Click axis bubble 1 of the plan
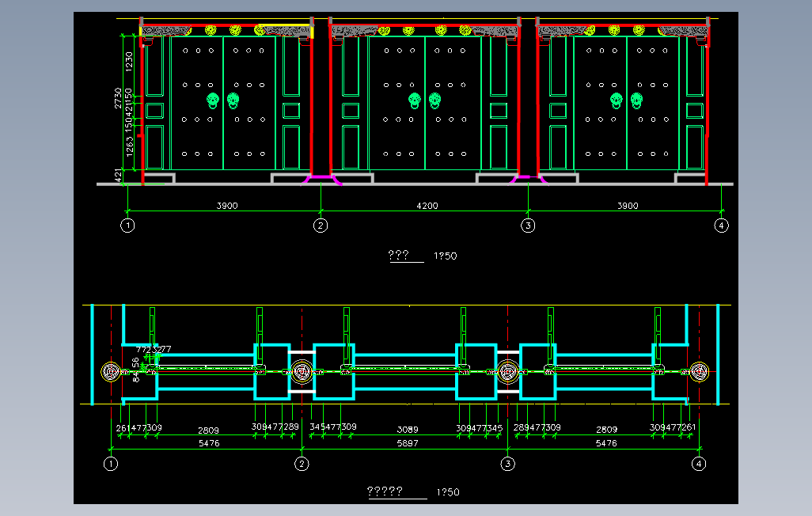812x516 pixels. point(111,464)
